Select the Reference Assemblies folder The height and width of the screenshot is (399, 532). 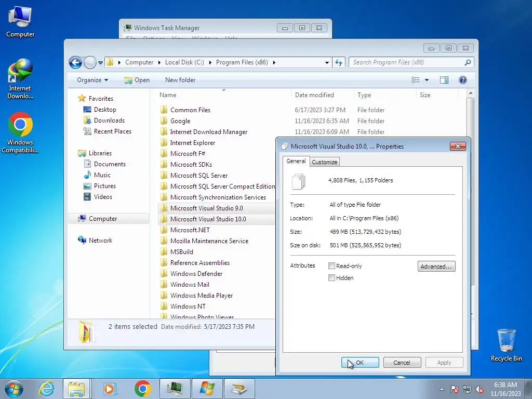[194, 262]
